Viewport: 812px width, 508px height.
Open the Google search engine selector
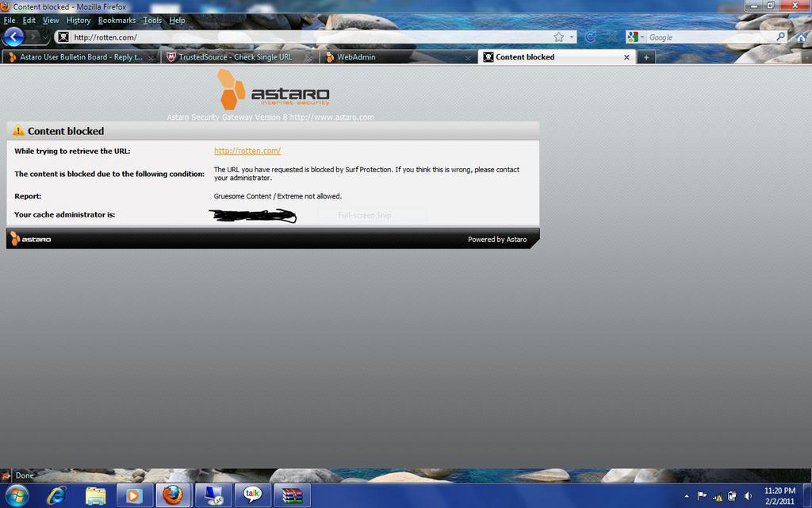635,37
